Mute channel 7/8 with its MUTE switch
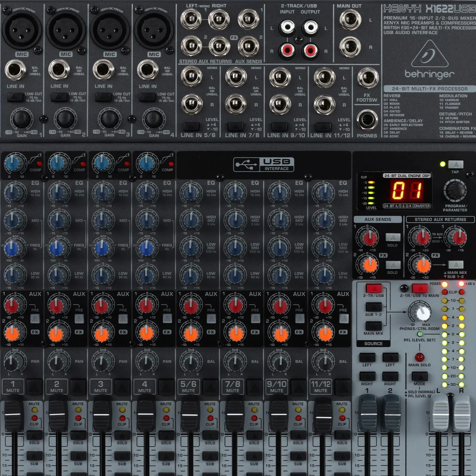 point(255,386)
